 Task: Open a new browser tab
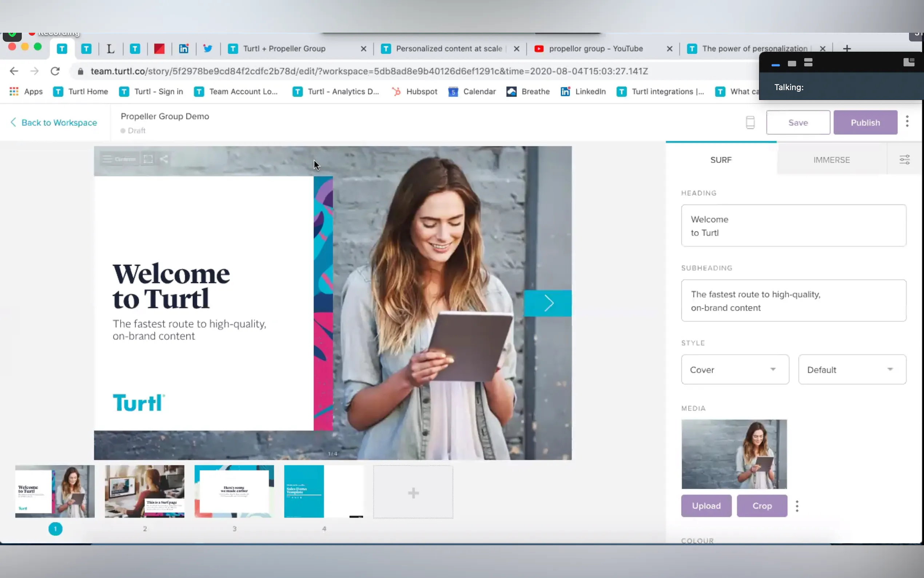point(847,48)
